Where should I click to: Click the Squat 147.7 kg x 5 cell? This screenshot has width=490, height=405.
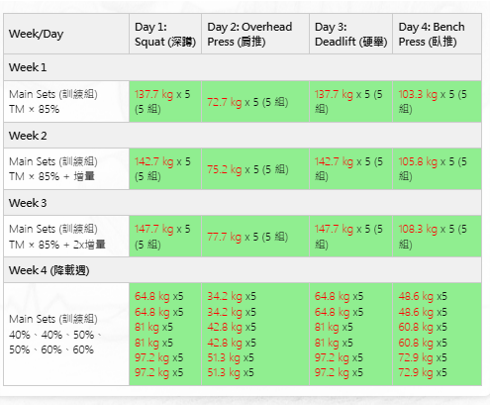(x=165, y=236)
